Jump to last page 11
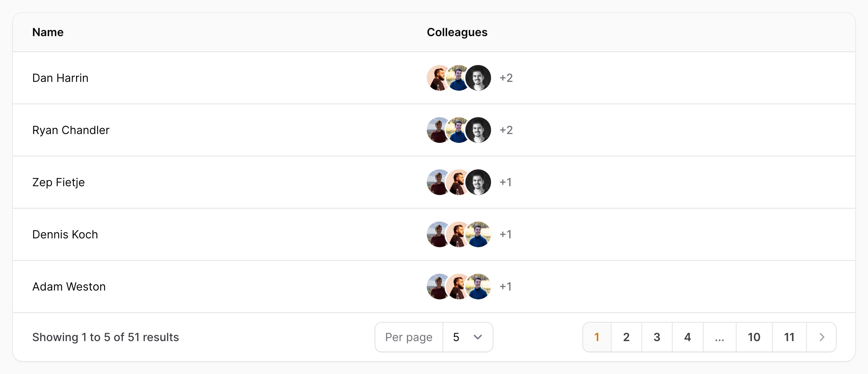The image size is (868, 374). (x=789, y=337)
